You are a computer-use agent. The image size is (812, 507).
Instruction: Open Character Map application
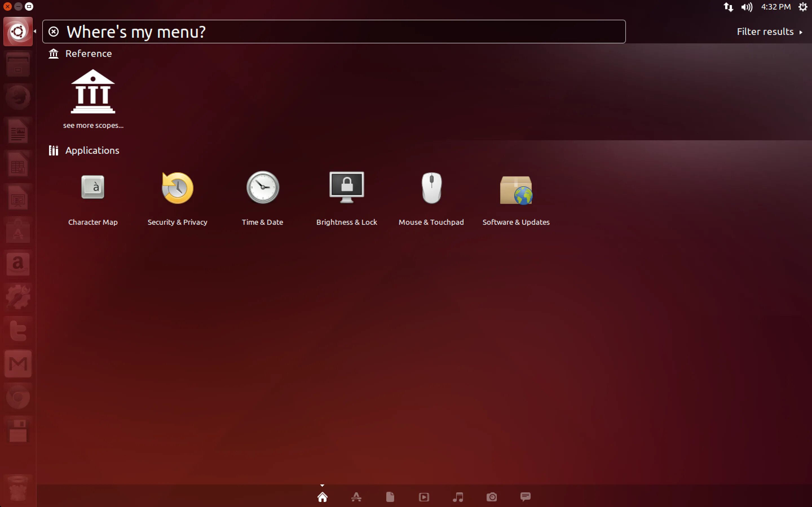(92, 188)
